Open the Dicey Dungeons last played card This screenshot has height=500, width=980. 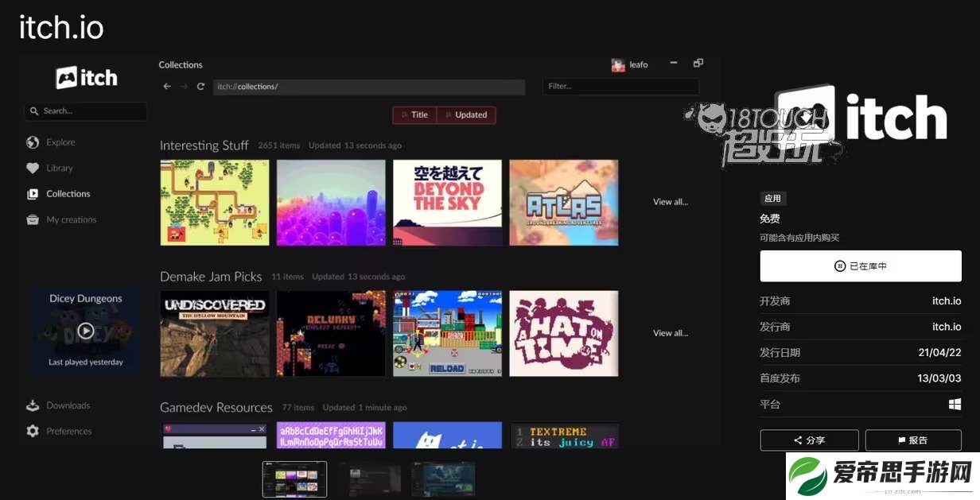tap(85, 331)
